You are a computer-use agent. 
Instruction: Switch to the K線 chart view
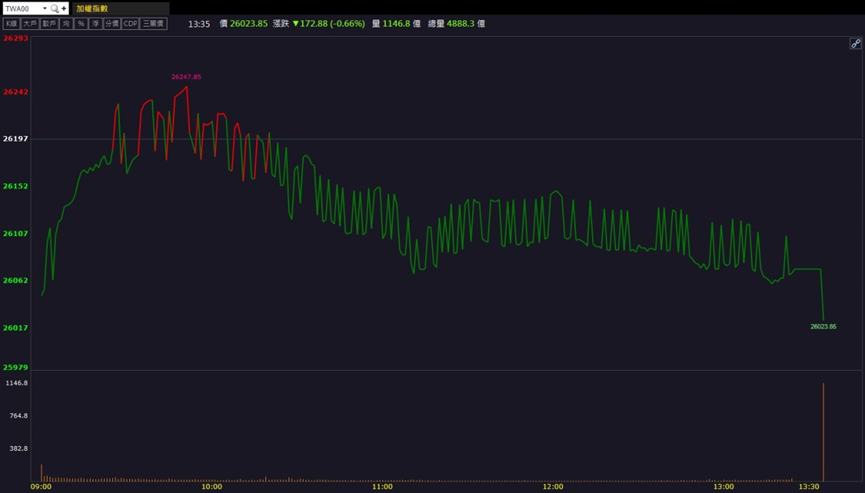[x=12, y=23]
